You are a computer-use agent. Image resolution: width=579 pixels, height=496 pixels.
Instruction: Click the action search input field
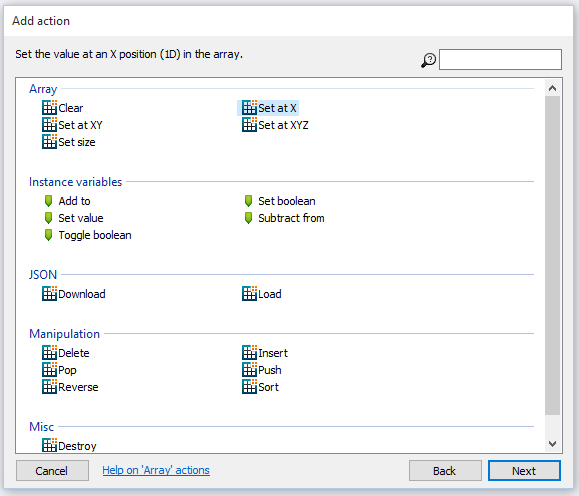[500, 59]
